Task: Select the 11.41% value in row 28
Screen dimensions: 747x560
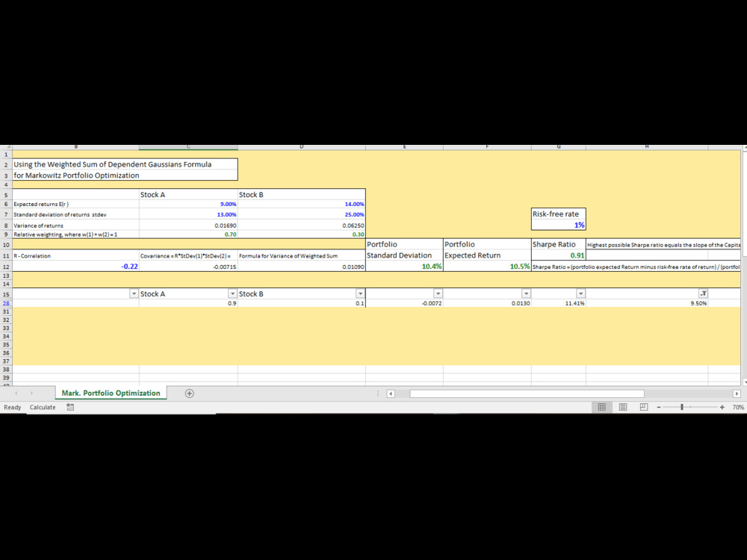Action: [x=558, y=303]
